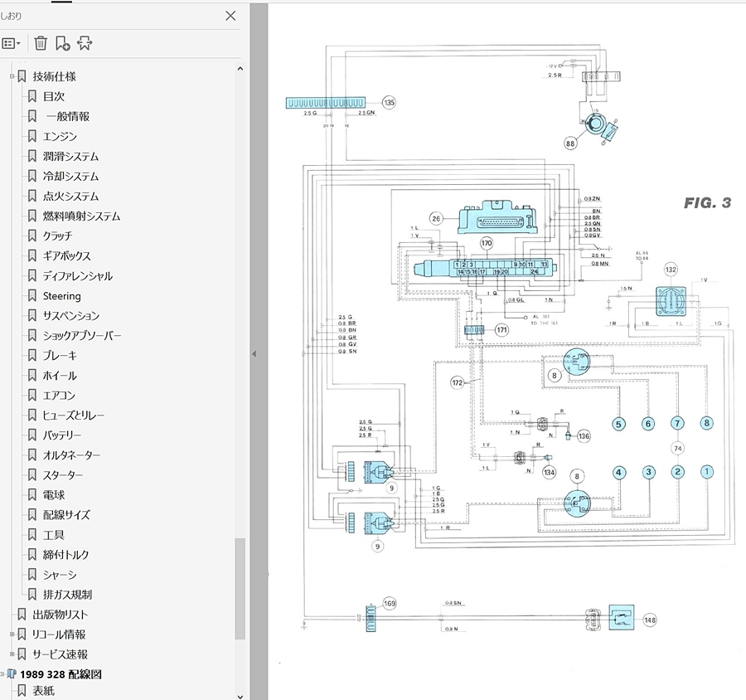
Task: Click the bookmark icon beside 表紙
Action: [22, 691]
